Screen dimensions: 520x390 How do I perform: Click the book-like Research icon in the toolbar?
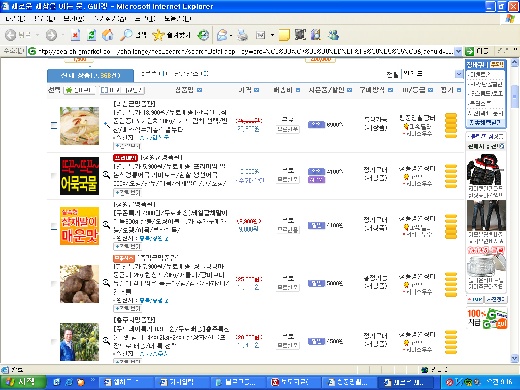pos(316,35)
